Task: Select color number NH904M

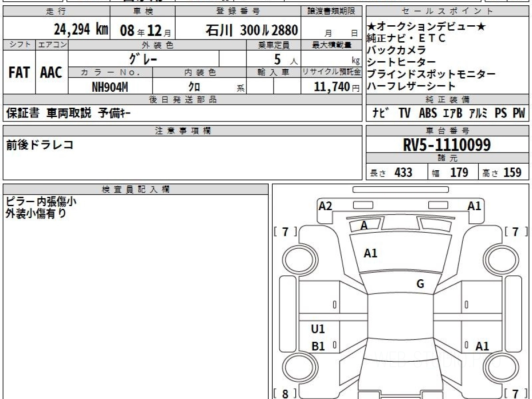Action: (x=110, y=87)
